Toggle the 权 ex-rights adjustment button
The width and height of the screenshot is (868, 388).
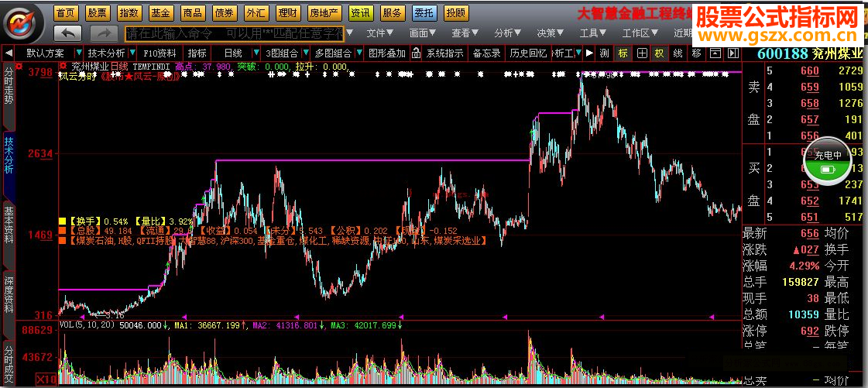pyautogui.click(x=659, y=53)
